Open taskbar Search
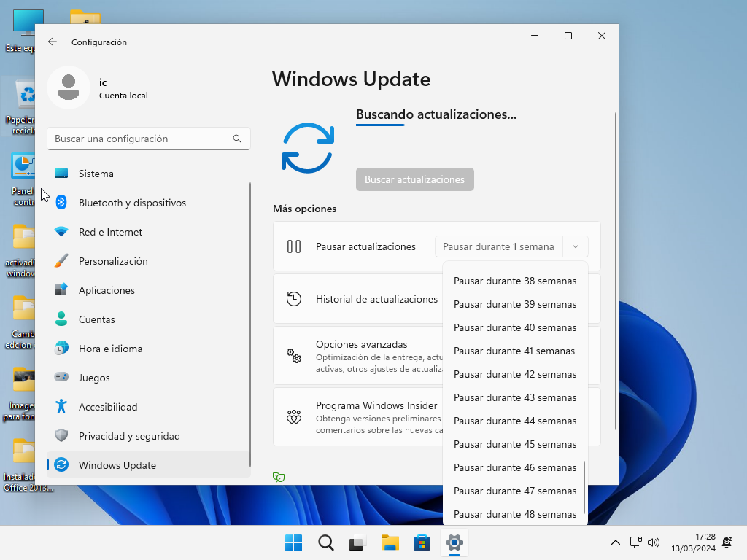The image size is (747, 560). pyautogui.click(x=326, y=542)
